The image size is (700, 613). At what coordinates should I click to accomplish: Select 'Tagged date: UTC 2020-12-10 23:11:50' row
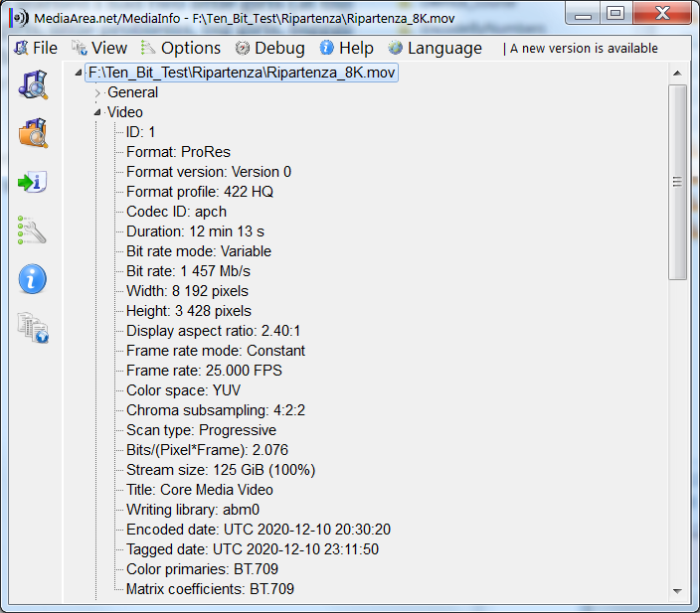point(253,548)
